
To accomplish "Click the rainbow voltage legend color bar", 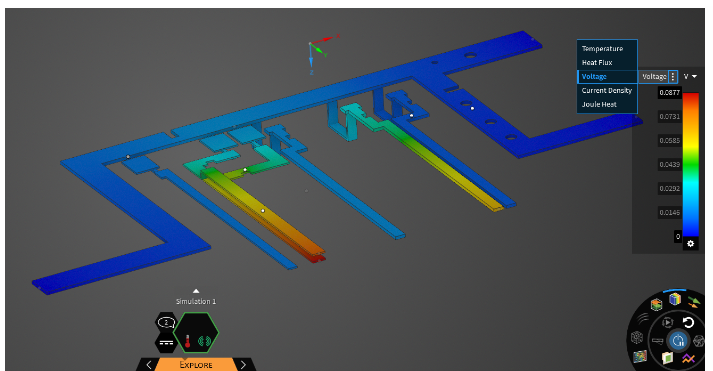I will click(x=690, y=165).
